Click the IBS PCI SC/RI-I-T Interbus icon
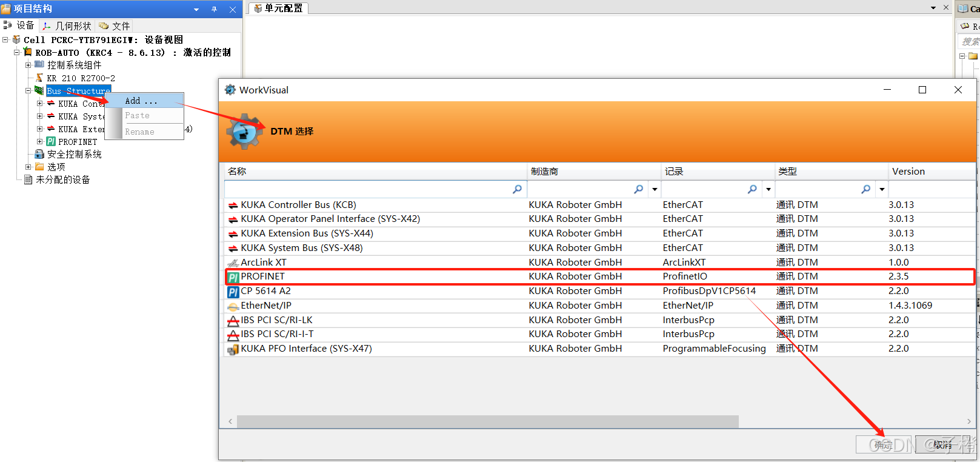 pyautogui.click(x=233, y=335)
